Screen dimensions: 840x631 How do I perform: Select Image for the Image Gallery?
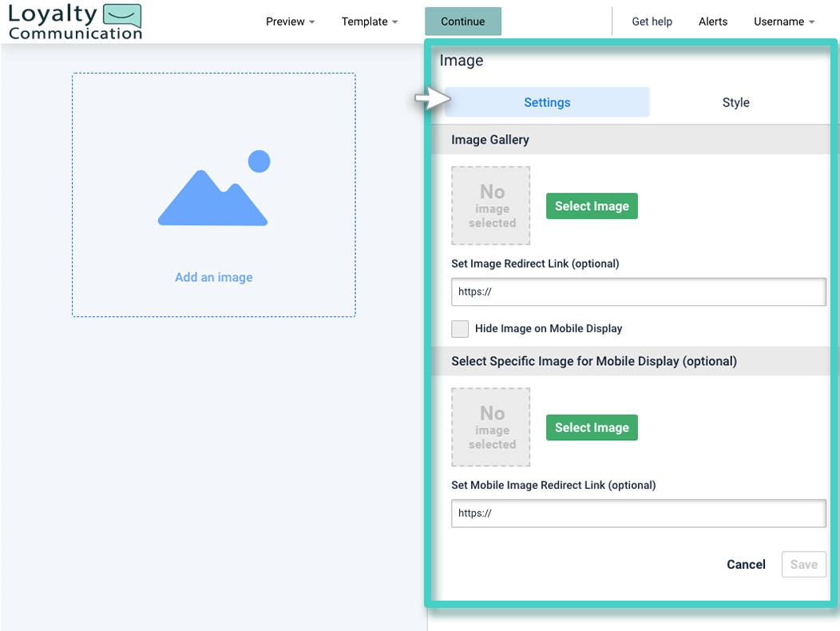592,205
